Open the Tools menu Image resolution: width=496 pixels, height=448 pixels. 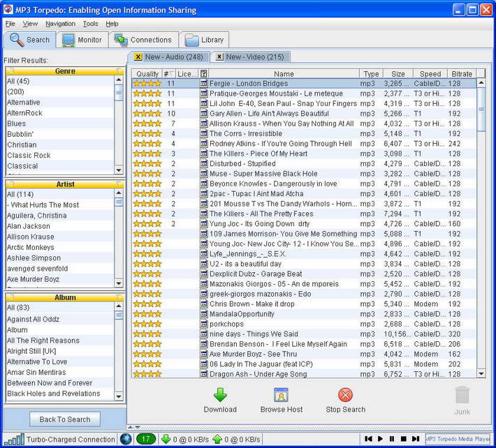(x=91, y=24)
